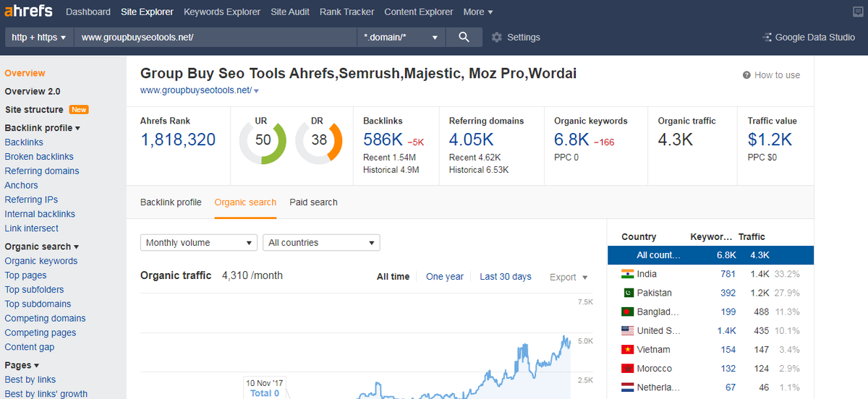
Task: Click the 4.05K referring domains value
Action: (471, 140)
